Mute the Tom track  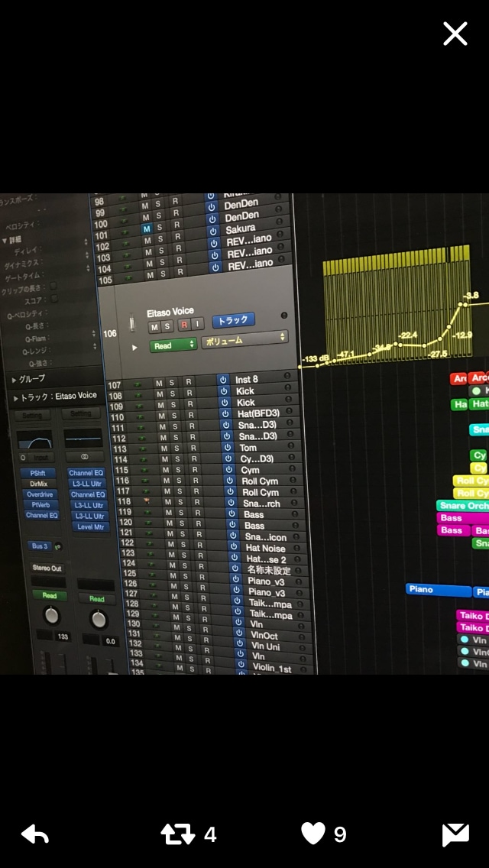click(x=164, y=449)
